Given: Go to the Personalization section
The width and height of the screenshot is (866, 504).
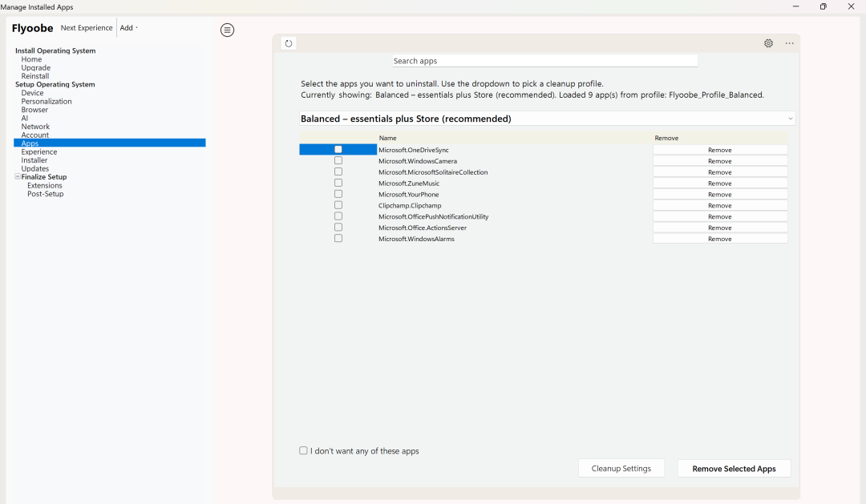Looking at the screenshot, I should pyautogui.click(x=47, y=102).
